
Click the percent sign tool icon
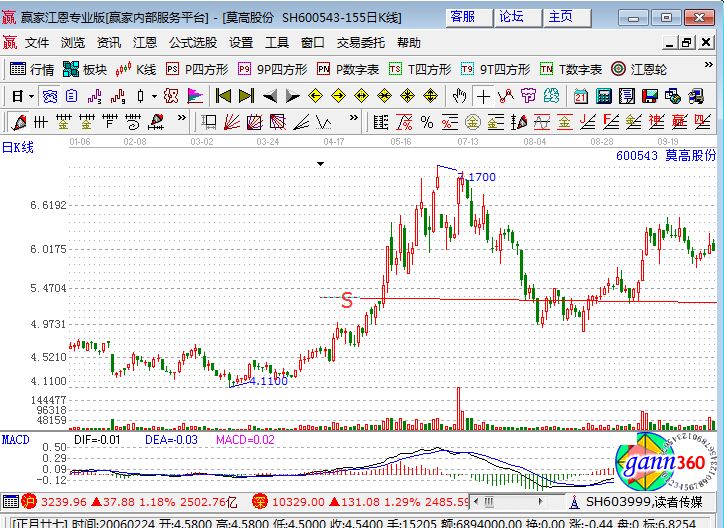click(427, 122)
